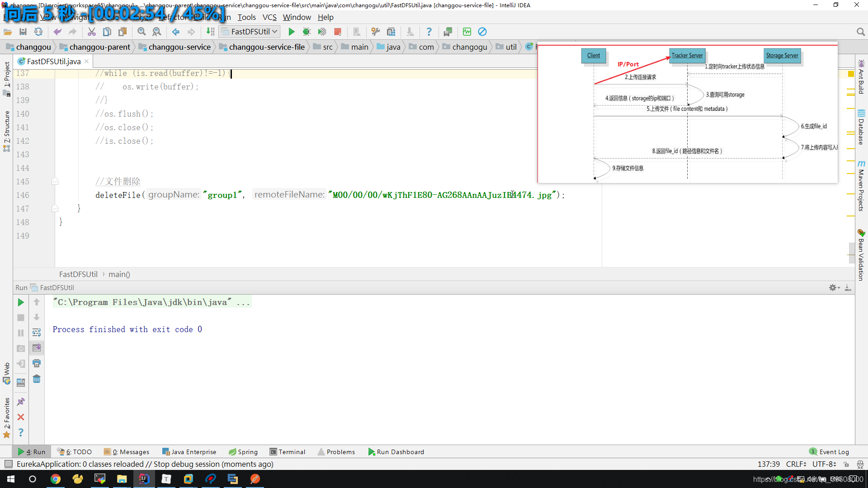Screen dimensions: 868x488
Task: Open Maven Projects side panel
Action: point(861,186)
